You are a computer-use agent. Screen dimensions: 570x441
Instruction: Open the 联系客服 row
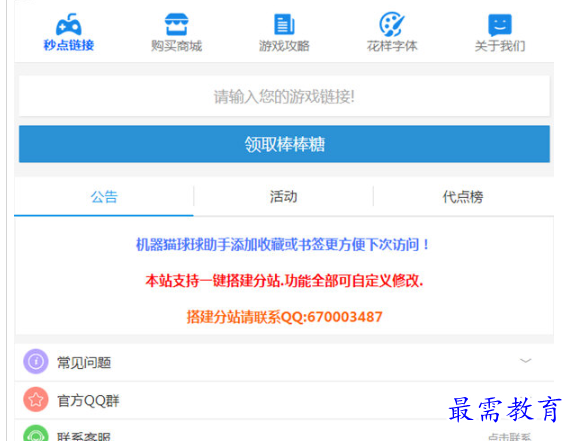coord(284,430)
